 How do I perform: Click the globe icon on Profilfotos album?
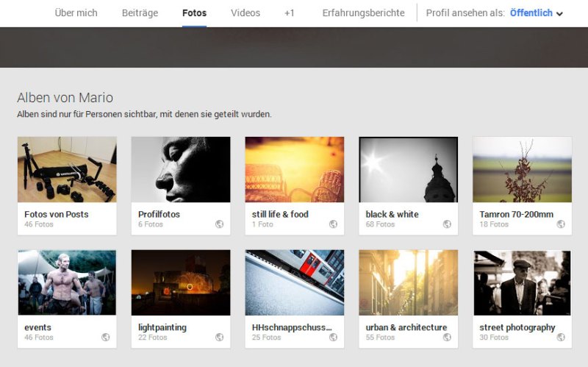tap(219, 224)
